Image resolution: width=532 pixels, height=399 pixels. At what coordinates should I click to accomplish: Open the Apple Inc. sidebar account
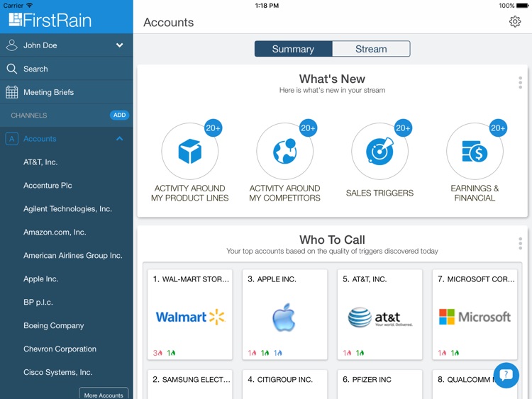point(40,279)
